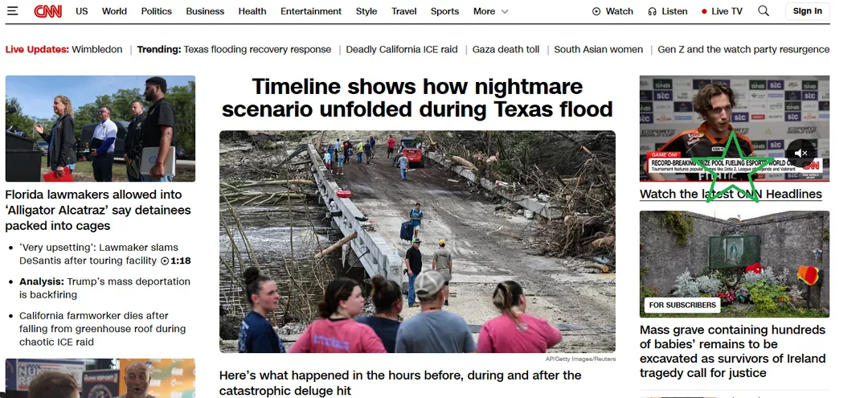
Task: Open Watch the latest CNN Headlines
Action: point(731,194)
